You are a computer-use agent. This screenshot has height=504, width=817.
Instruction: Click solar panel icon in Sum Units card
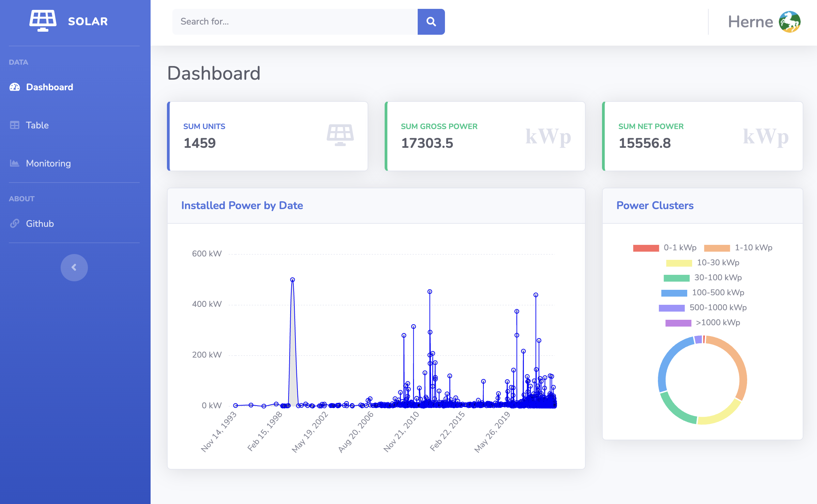point(340,135)
